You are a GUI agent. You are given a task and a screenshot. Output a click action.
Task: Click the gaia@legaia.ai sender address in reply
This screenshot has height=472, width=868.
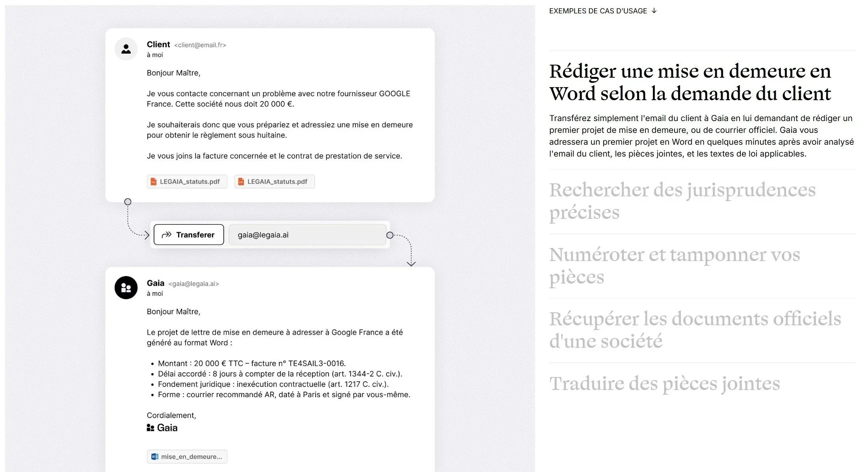(193, 284)
